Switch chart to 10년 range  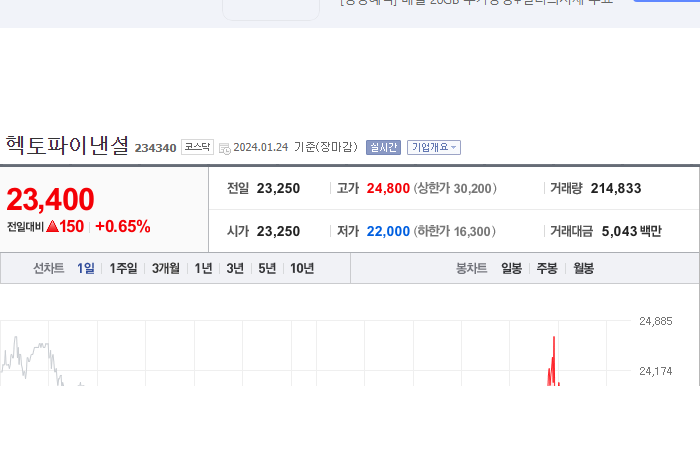(302, 268)
